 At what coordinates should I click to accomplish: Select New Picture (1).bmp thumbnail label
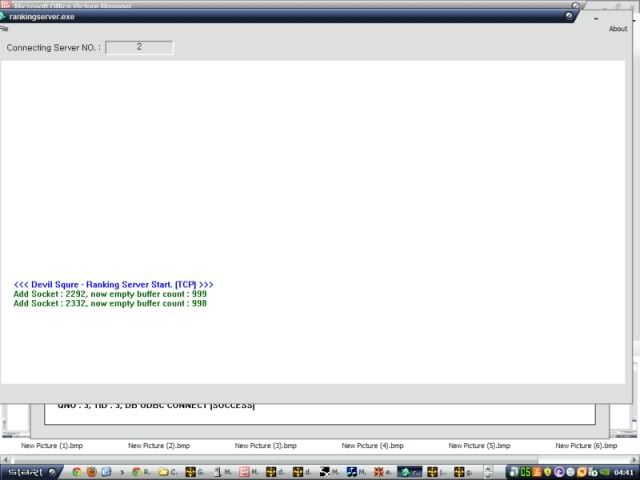click(x=52, y=446)
